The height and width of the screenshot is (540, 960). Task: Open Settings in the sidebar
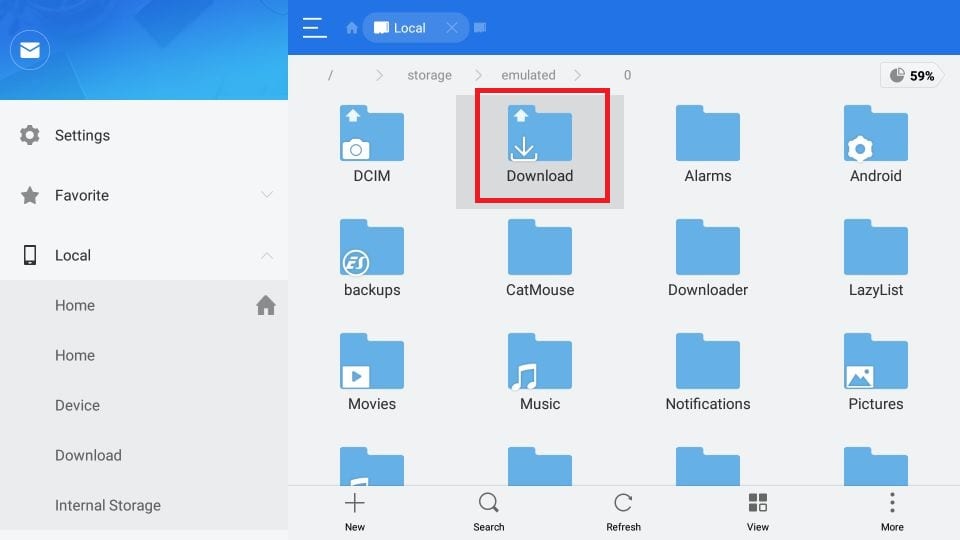coord(144,135)
